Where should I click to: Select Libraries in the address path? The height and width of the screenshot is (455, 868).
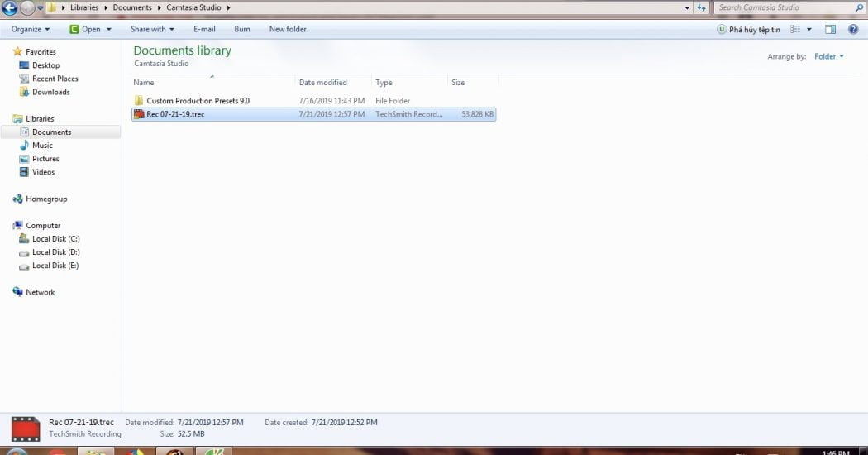[84, 7]
